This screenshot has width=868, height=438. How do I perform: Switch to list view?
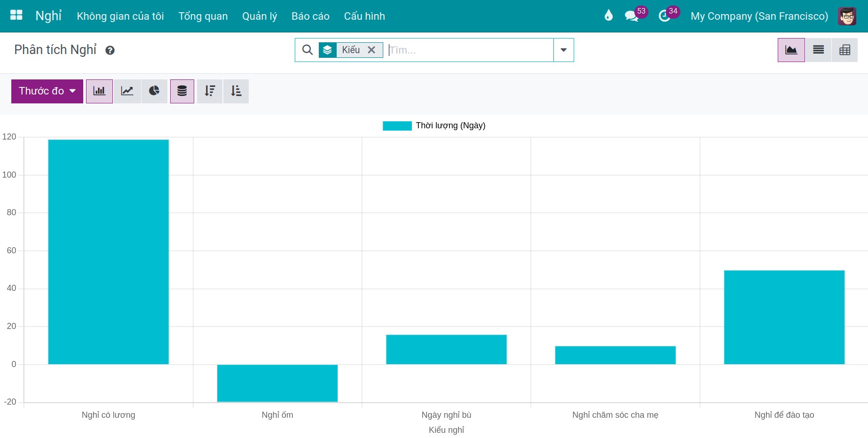tap(818, 50)
